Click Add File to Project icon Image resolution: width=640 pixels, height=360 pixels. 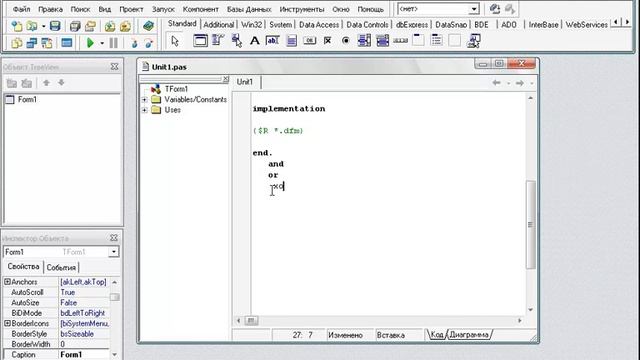110,26
